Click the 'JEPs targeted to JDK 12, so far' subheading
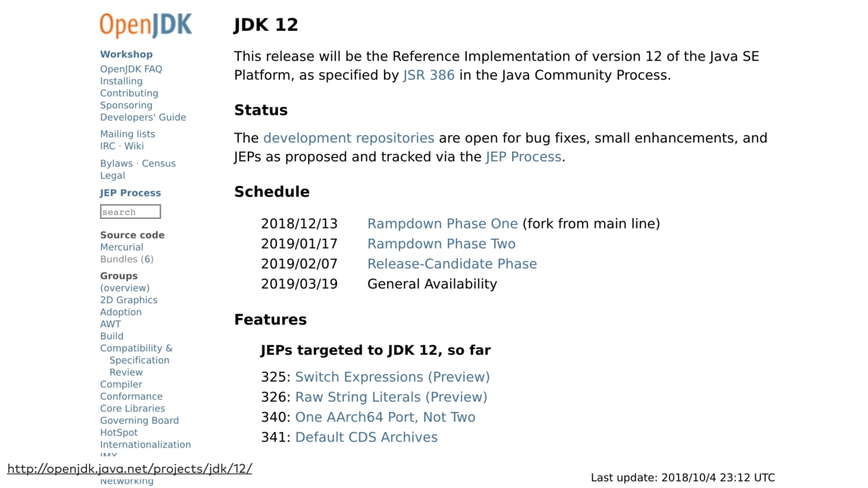 (x=375, y=350)
